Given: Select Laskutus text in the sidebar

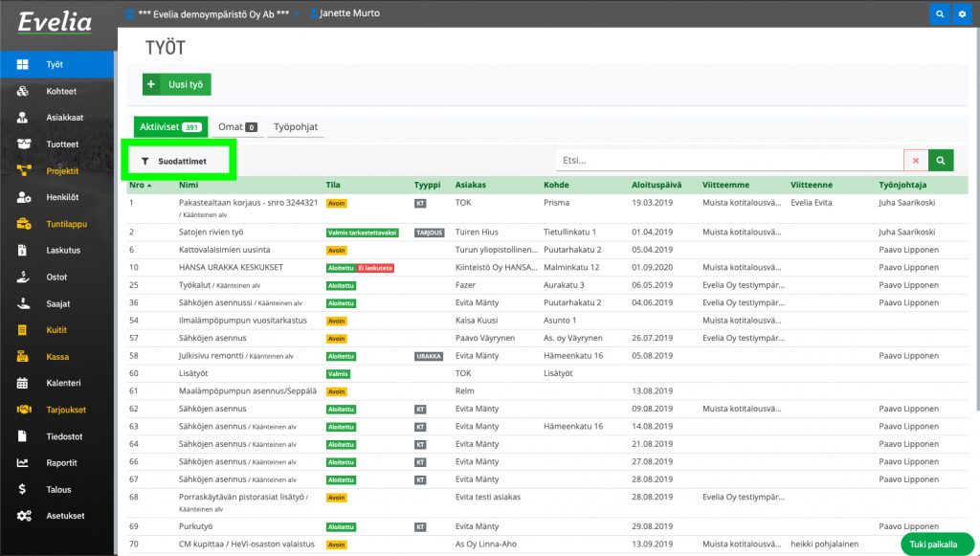Looking at the screenshot, I should [63, 251].
